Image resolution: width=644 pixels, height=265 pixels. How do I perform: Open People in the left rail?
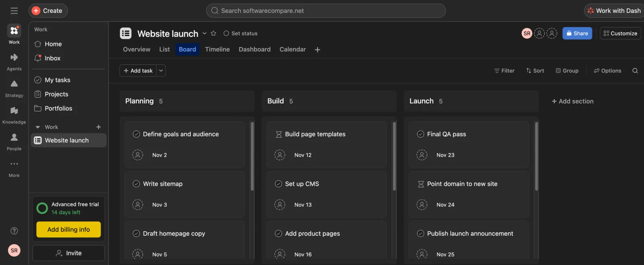pos(14,142)
